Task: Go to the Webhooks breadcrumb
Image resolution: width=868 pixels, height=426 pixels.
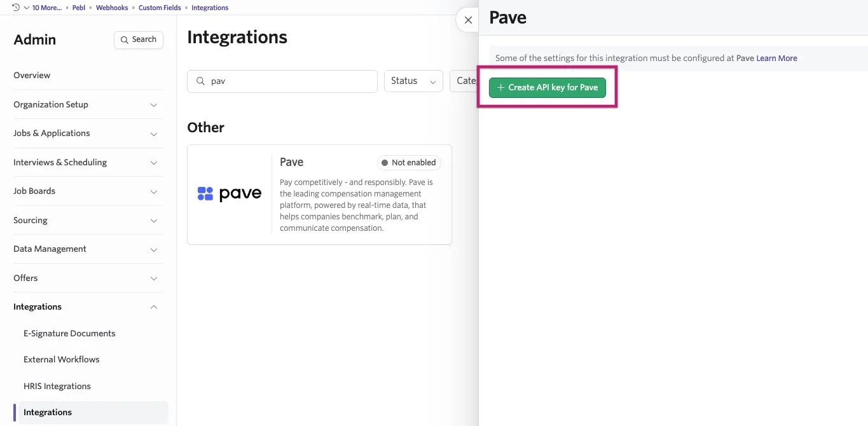Action: tap(112, 8)
